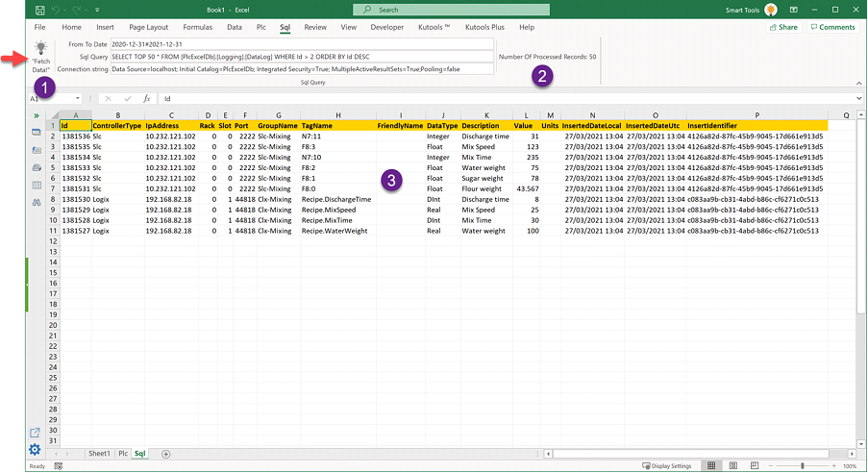Zoom in using the plus button
The height and width of the screenshot is (473, 868).
coord(834,466)
